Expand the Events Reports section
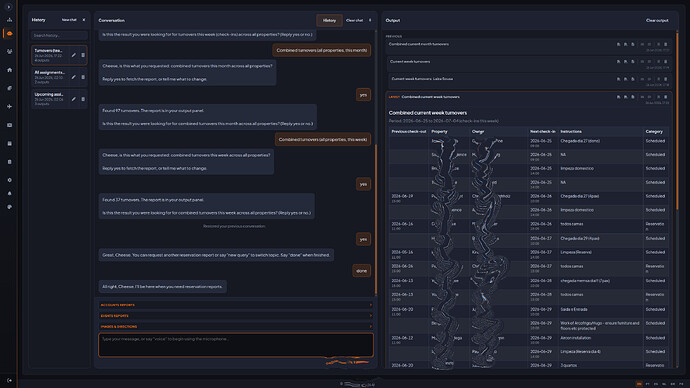This screenshot has width=690, height=388. [236, 316]
